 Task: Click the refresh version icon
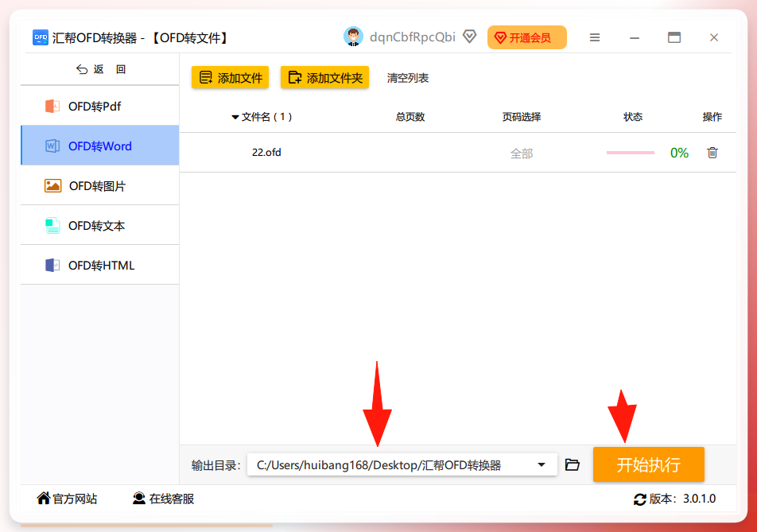click(639, 499)
